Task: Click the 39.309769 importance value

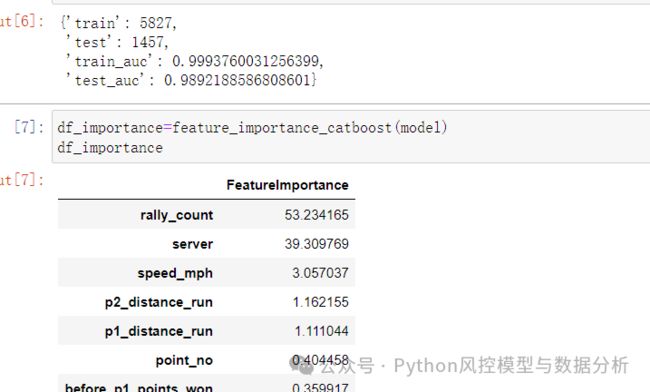Action: 317,244
